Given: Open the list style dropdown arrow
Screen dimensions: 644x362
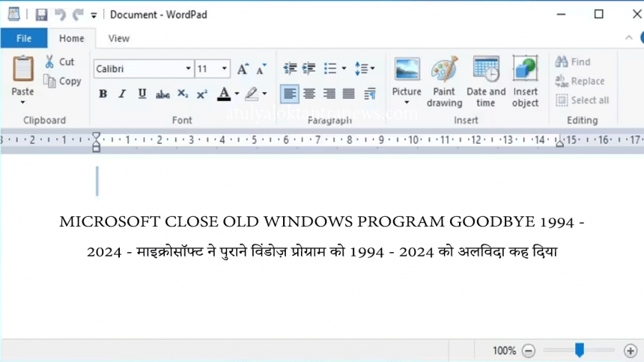Looking at the screenshot, I should tap(344, 69).
